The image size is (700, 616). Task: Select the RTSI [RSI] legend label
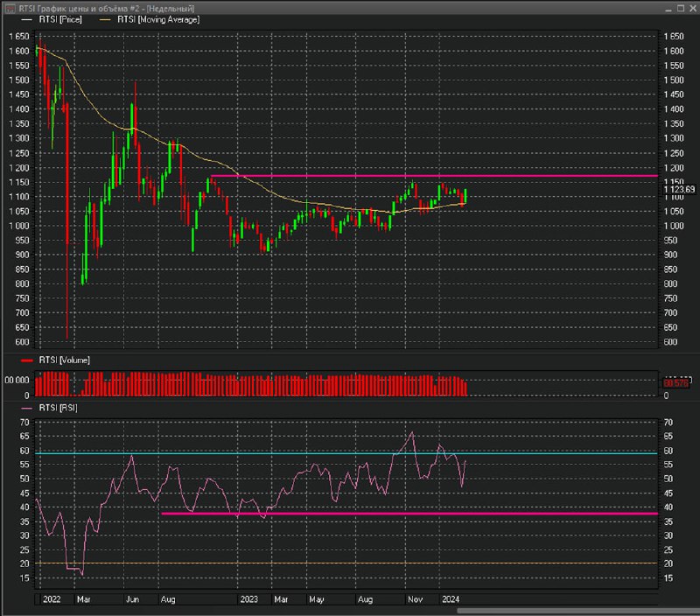coord(58,408)
